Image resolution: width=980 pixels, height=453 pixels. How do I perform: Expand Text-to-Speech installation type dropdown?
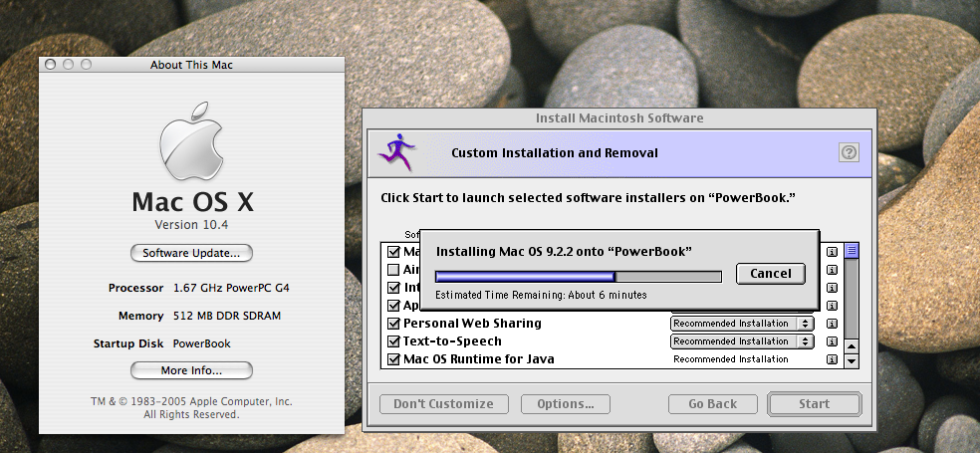742,341
